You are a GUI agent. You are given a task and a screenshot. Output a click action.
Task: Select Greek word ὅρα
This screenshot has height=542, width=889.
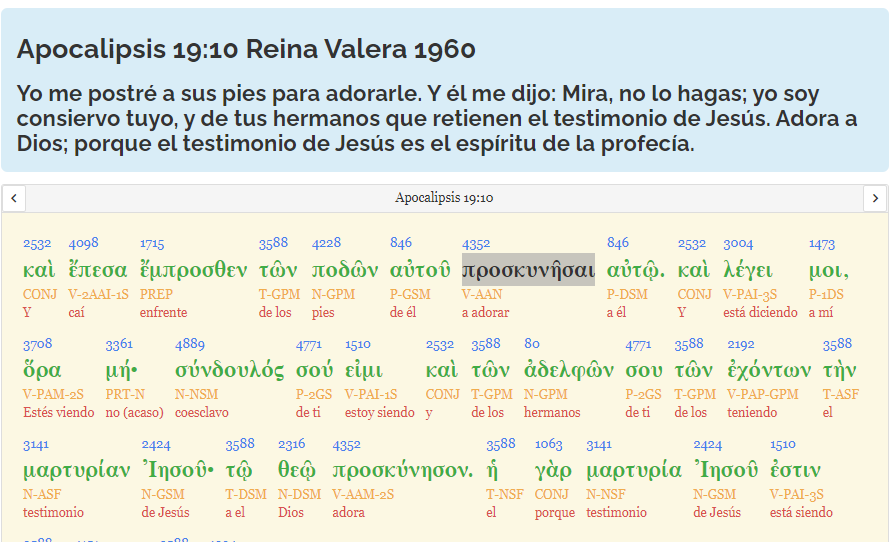(42, 370)
